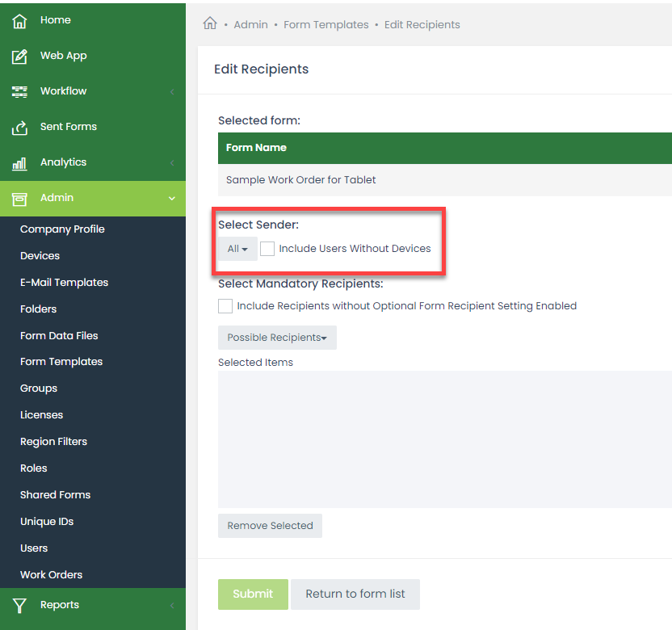Viewport: 672px width, 630px height.
Task: Open Web App menu item
Action: (x=64, y=56)
